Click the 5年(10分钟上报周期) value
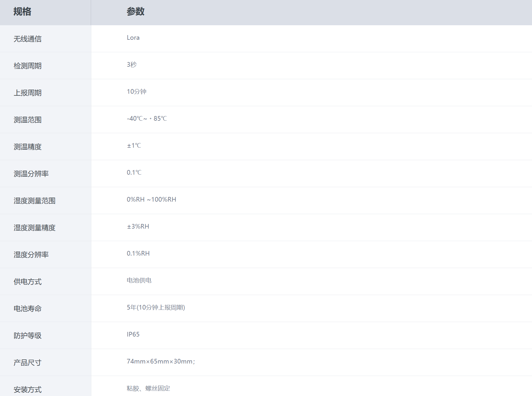The image size is (532, 396). 156,308
